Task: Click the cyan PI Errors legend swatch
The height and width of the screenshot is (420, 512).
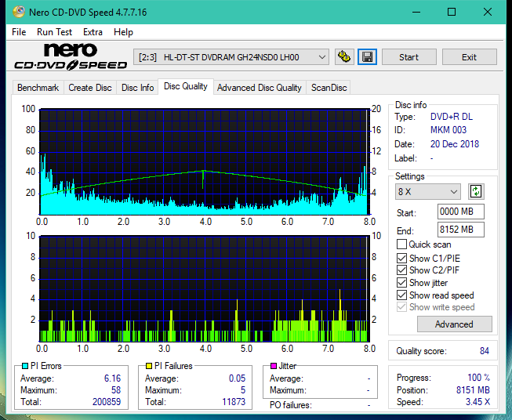Action: 25,366
